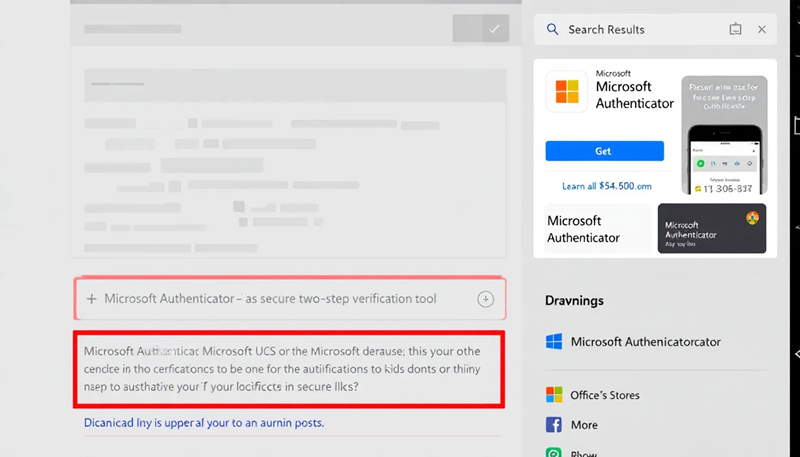Close the Search Results panel
This screenshot has height=457, width=800.
pyautogui.click(x=762, y=30)
